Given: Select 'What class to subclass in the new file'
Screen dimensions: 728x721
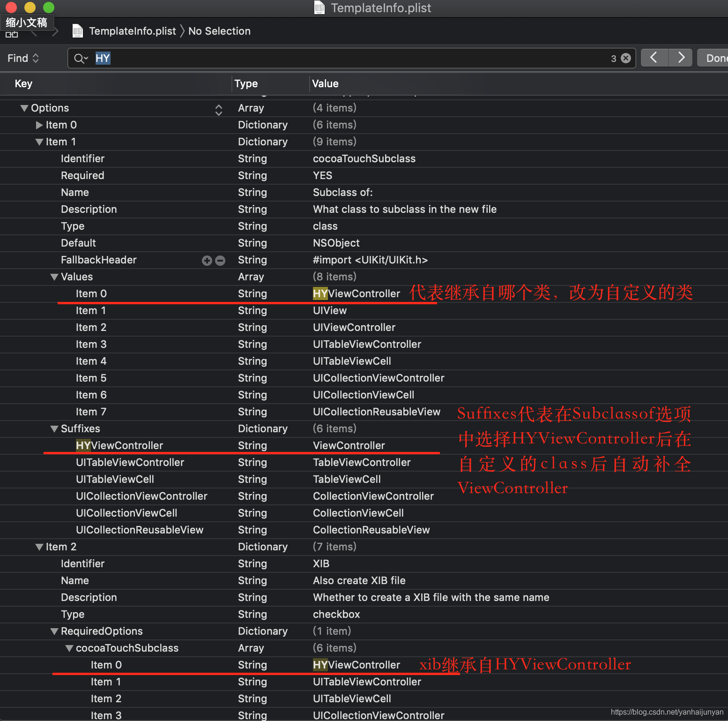Looking at the screenshot, I should [x=404, y=210].
